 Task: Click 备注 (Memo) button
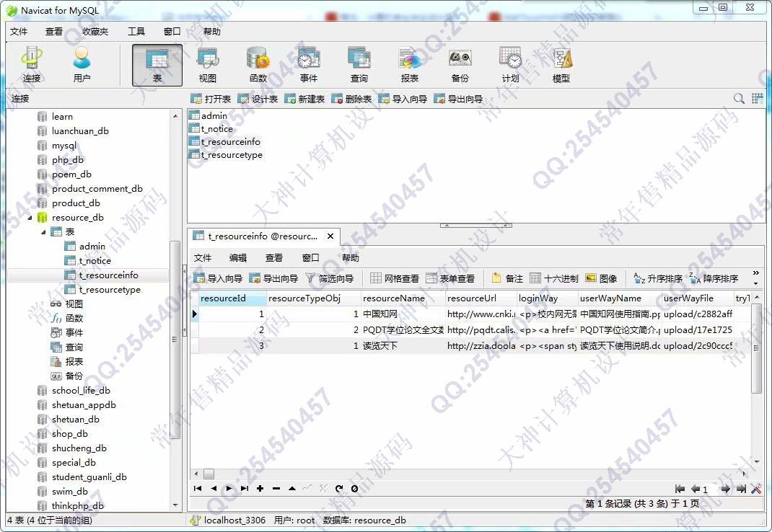click(508, 278)
